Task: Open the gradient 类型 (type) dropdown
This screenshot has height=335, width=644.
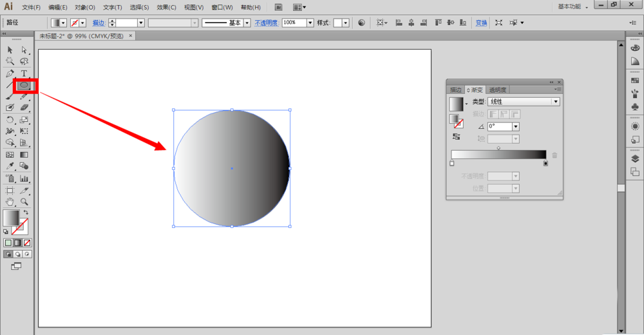Action: (x=555, y=102)
